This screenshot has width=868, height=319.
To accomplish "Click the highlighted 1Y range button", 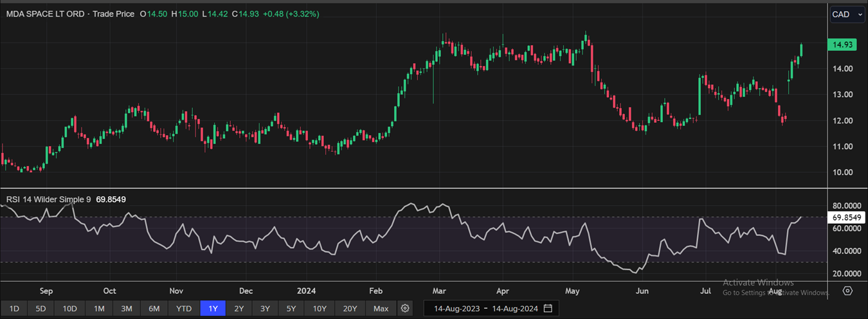I will (213, 309).
